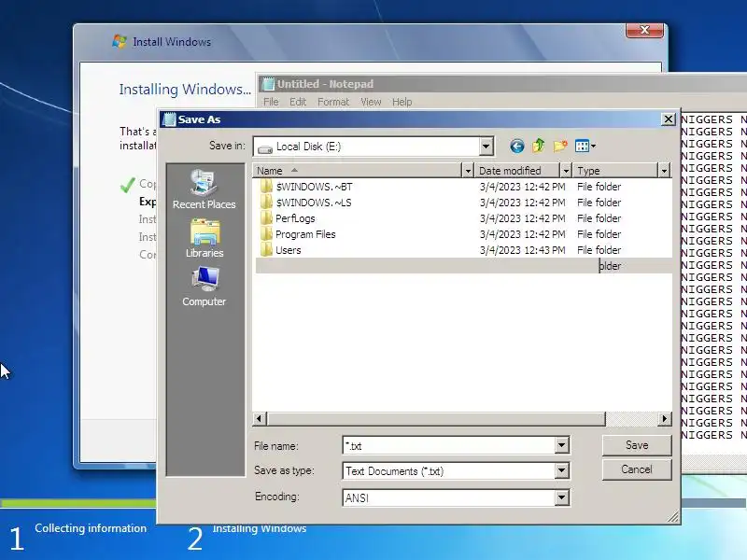The width and height of the screenshot is (747, 560).
Task: Open the Edit menu in Notepad
Action: click(x=298, y=102)
